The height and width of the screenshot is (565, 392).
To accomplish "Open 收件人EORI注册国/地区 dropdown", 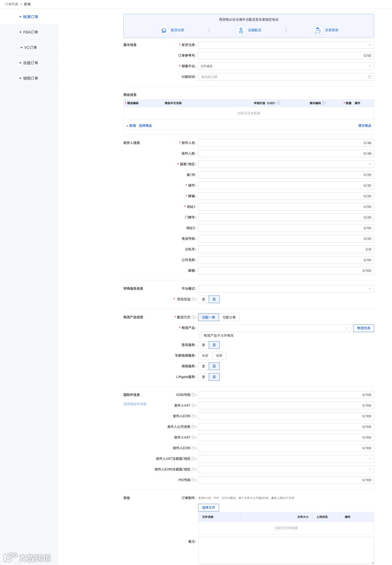I will (x=286, y=470).
